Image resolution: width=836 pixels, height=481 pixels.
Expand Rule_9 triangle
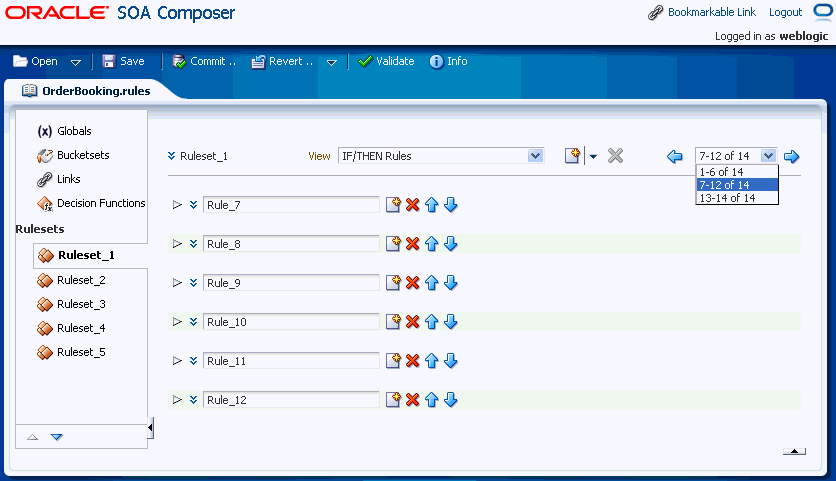point(177,283)
